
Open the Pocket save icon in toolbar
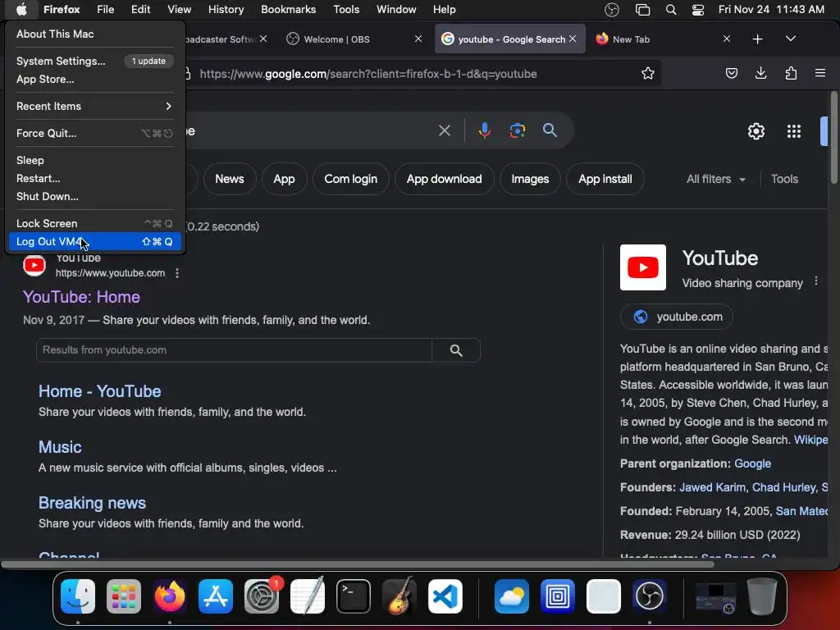tap(731, 73)
